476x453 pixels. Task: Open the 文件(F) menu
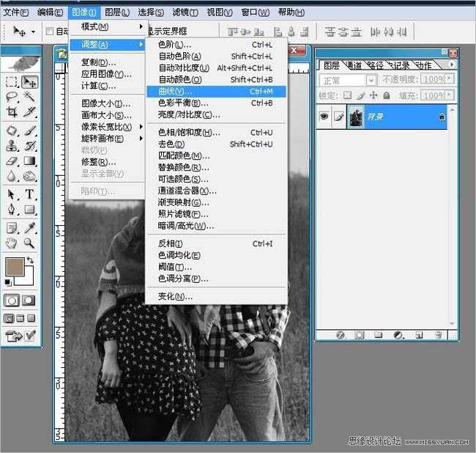pyautogui.click(x=16, y=12)
